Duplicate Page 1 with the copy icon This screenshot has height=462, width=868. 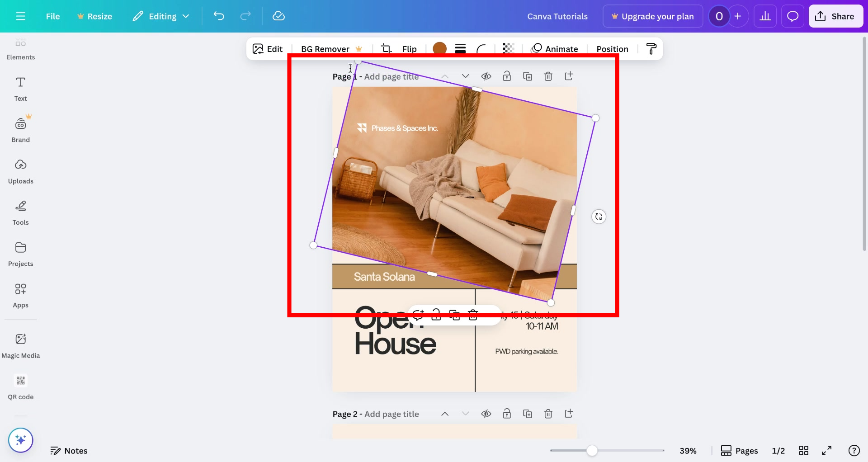click(x=528, y=76)
